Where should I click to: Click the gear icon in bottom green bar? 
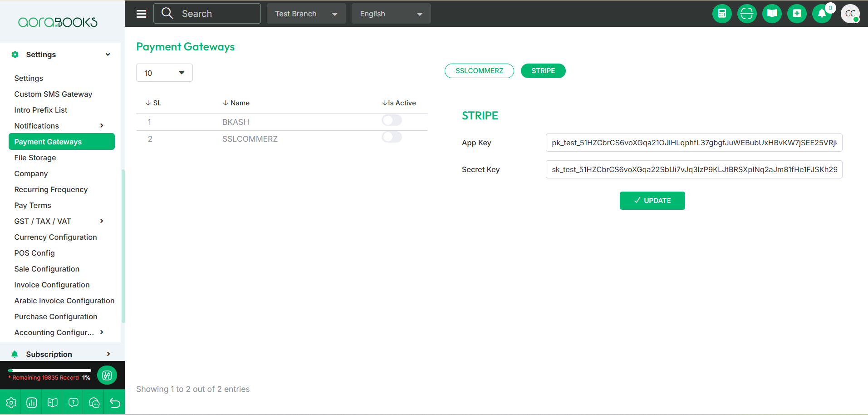tap(11, 402)
